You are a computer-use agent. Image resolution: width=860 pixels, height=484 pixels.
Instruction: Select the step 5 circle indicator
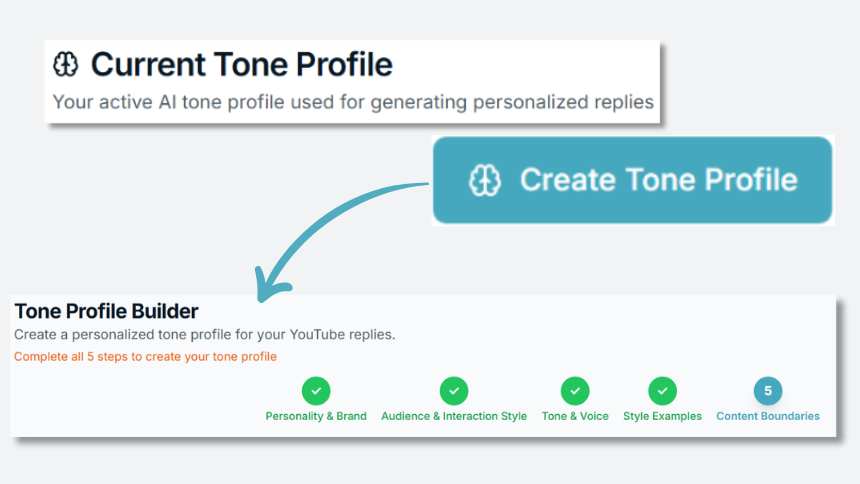point(768,390)
